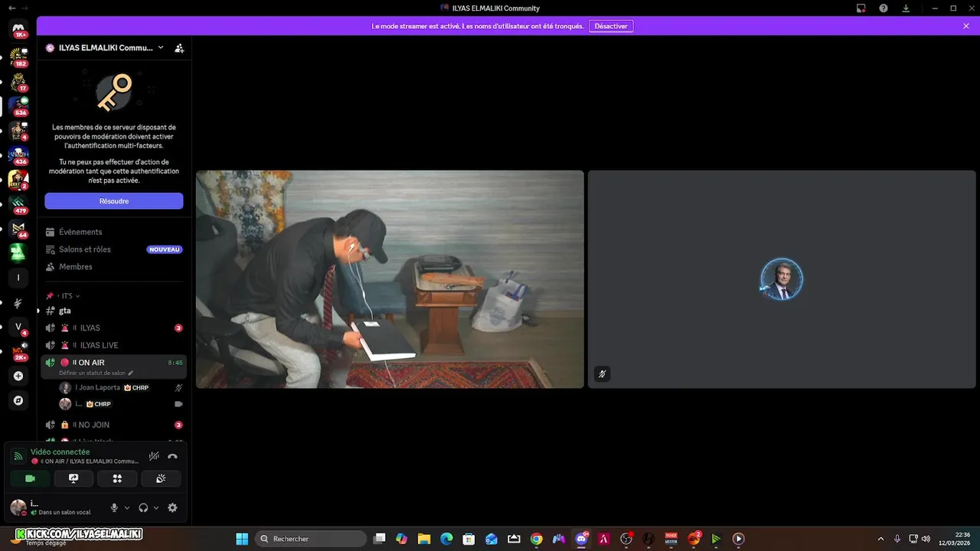Select the webcam video tile
This screenshot has height=551, width=980.
390,279
